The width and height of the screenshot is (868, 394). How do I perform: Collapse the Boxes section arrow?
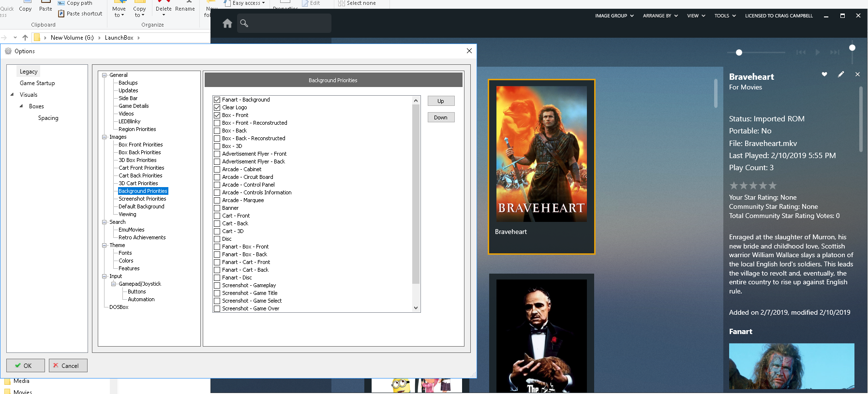tap(21, 106)
